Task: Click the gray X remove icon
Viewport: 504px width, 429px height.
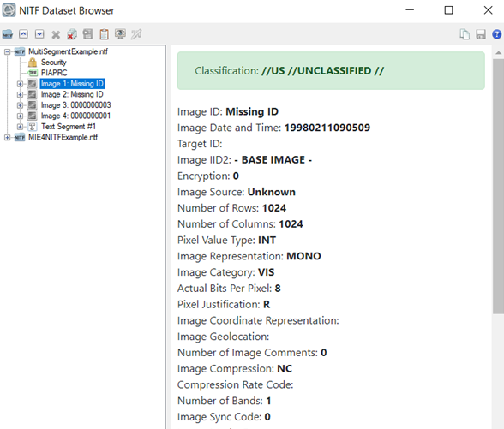Action: tap(56, 34)
